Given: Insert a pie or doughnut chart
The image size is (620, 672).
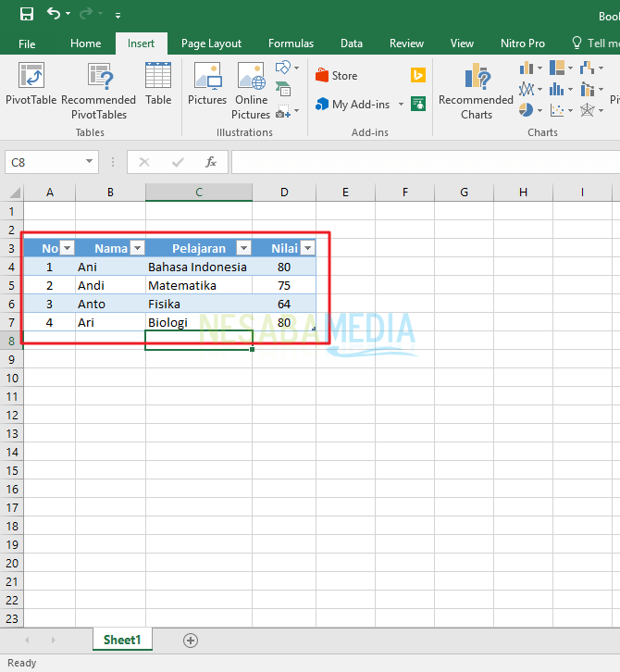Looking at the screenshot, I should pyautogui.click(x=527, y=110).
